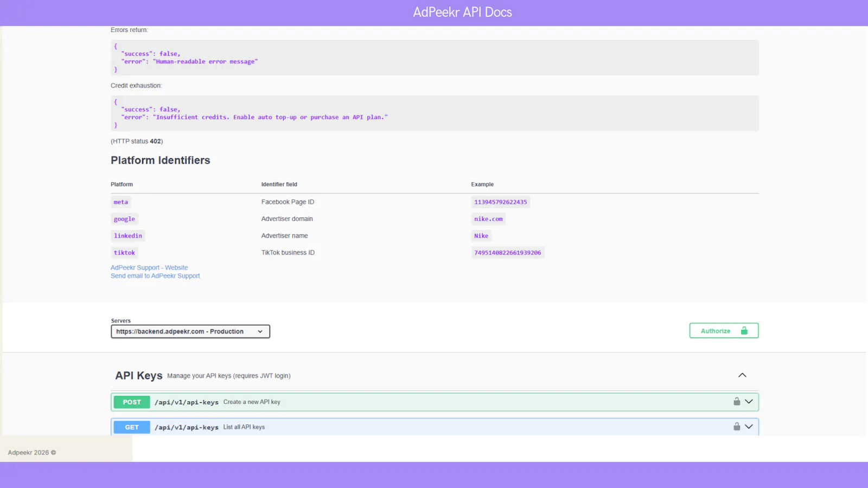Click the Advertiser name cell
The image size is (868, 488).
tap(284, 236)
